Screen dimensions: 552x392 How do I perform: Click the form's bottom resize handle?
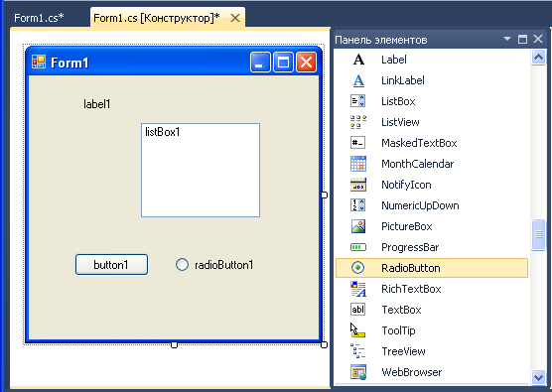point(174,344)
